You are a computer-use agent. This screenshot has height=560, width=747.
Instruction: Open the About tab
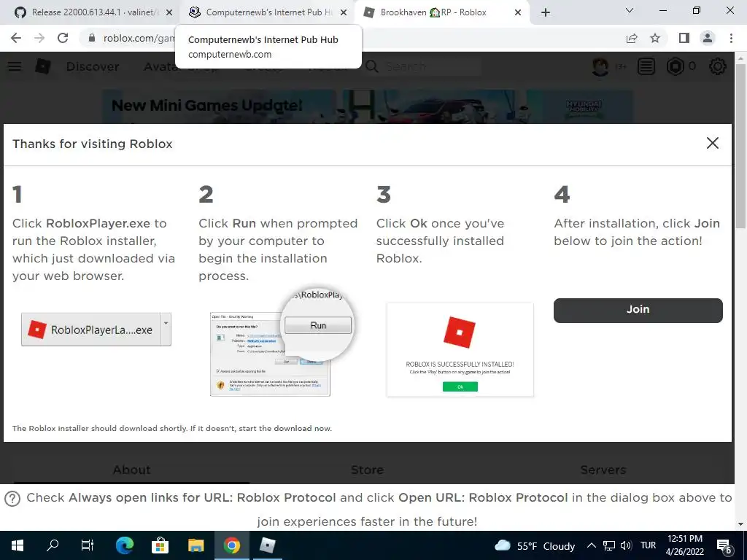[x=131, y=470]
